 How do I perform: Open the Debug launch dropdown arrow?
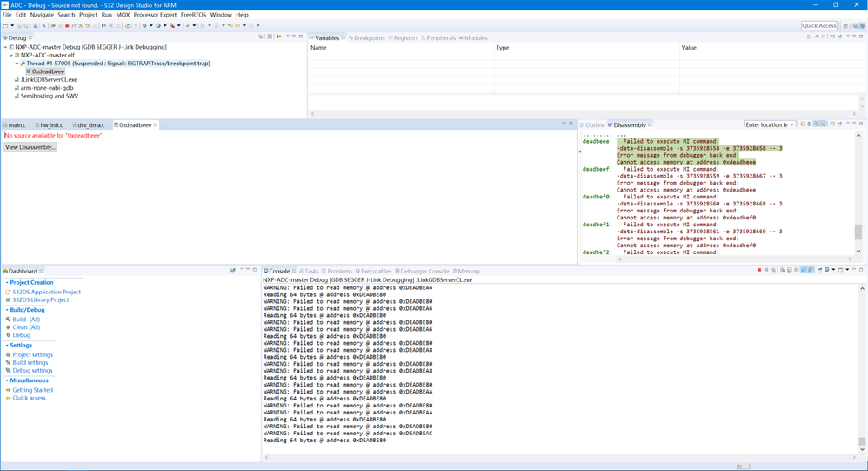151,25
